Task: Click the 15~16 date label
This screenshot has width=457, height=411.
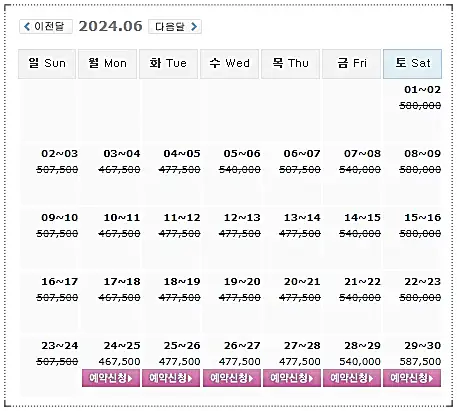Action: [x=422, y=218]
